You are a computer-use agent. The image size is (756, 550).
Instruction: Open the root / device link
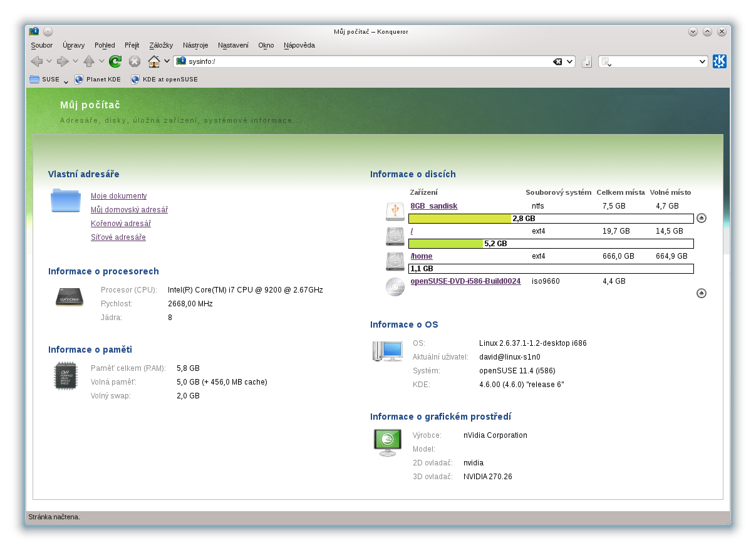(x=412, y=231)
